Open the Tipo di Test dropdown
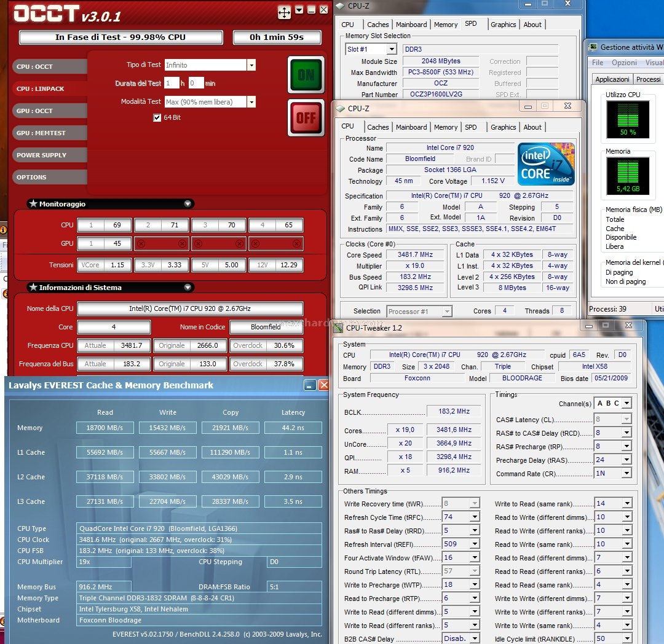This screenshot has height=644, width=664. 251,65
